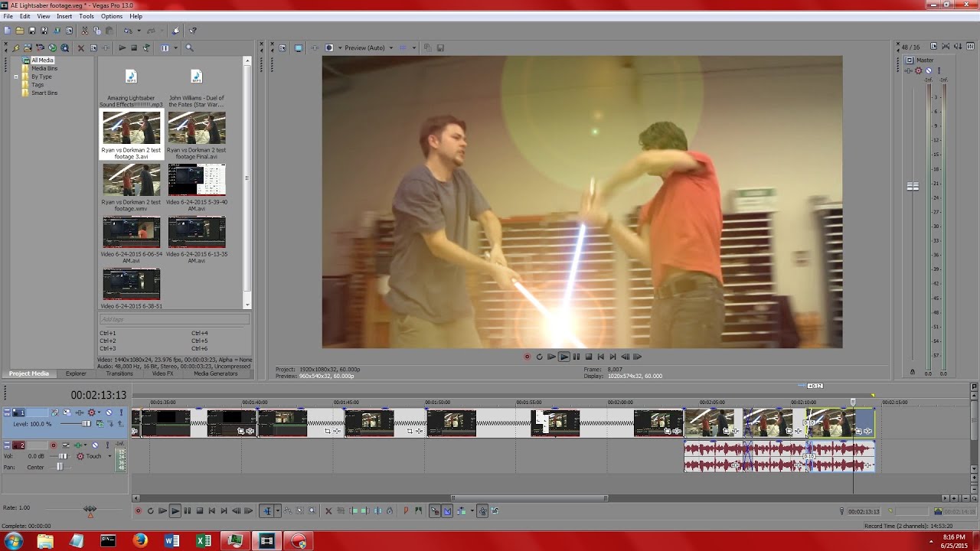Adjust track 1 Level slider
Image resolution: width=980 pixels, height=551 pixels.
[86, 424]
